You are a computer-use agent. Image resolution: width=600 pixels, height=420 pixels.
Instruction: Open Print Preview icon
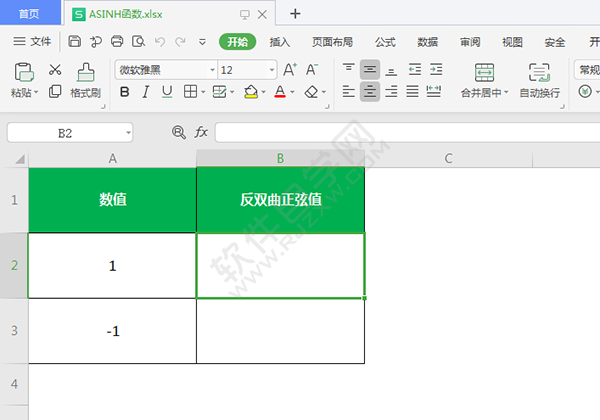(138, 41)
